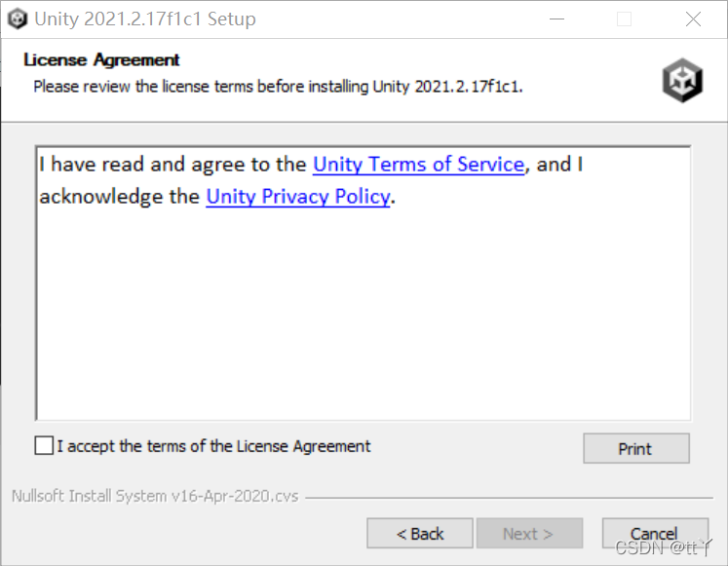The height and width of the screenshot is (566, 728).
Task: Close the Unity Setup window
Action: [693, 19]
